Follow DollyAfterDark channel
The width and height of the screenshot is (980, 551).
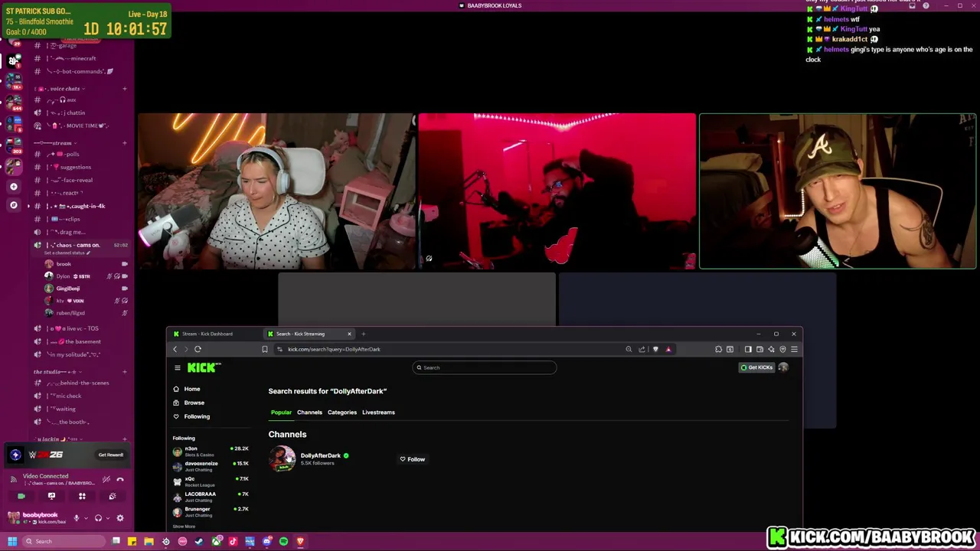pyautogui.click(x=412, y=459)
